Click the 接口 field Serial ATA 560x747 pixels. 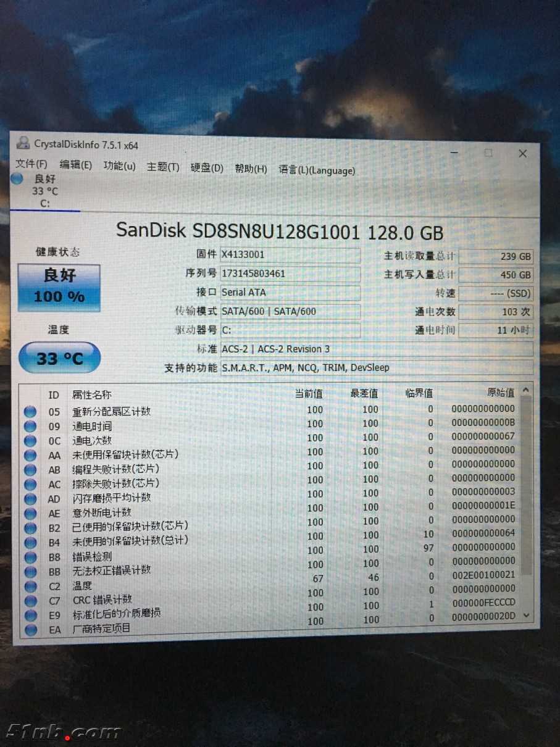click(x=290, y=292)
